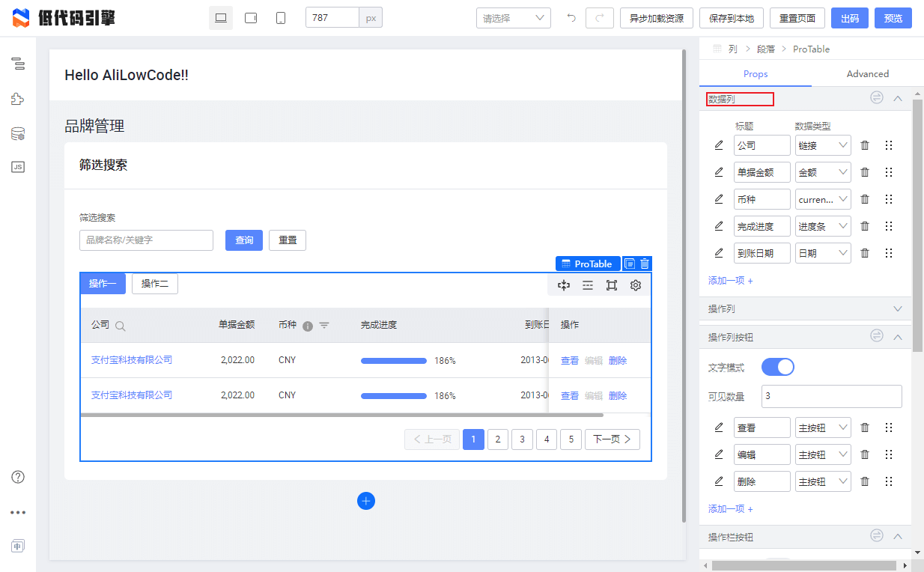
Task: Switch to desktop device preview
Action: click(221, 18)
